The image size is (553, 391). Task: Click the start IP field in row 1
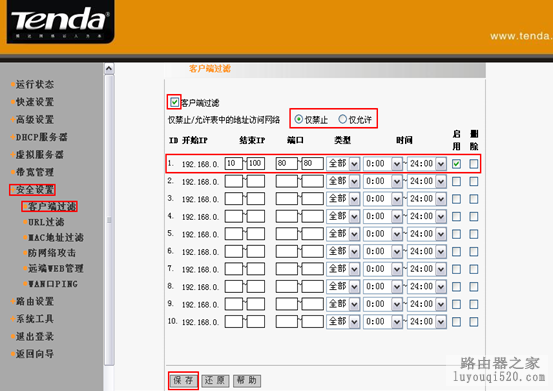tap(233, 164)
